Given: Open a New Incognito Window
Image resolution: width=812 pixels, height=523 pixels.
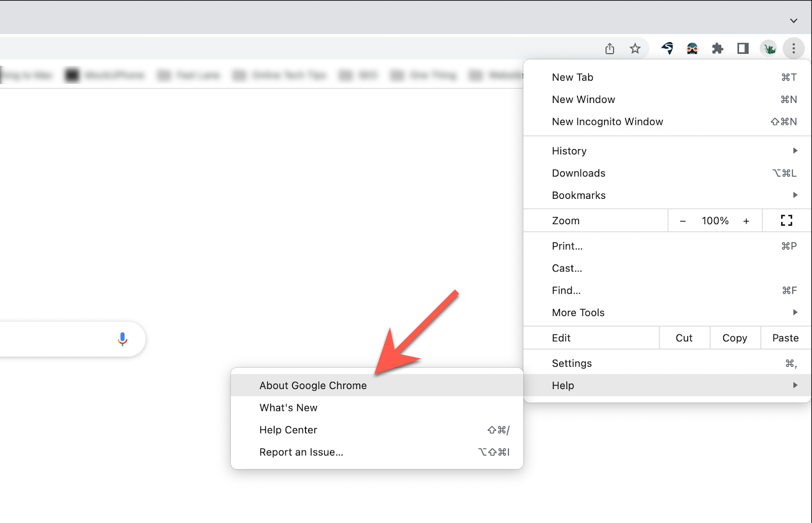Looking at the screenshot, I should tap(667, 122).
